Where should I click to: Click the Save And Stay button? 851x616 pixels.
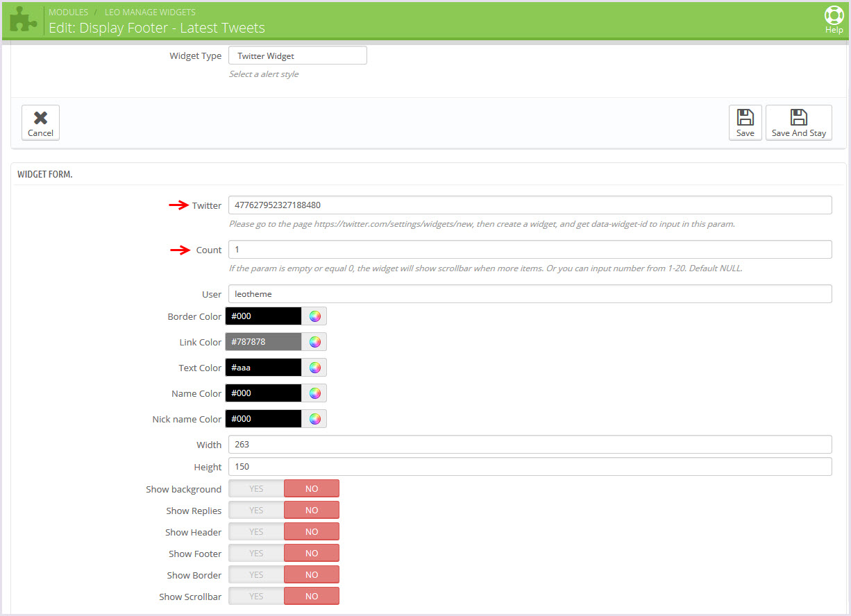point(798,123)
